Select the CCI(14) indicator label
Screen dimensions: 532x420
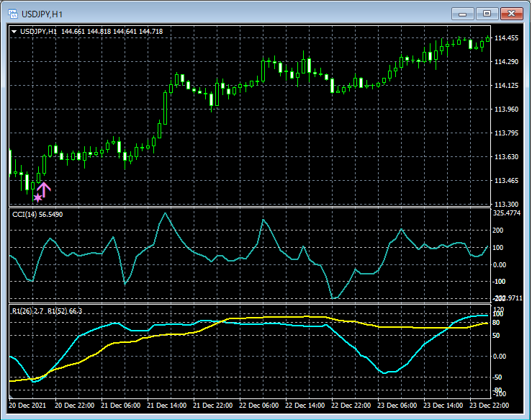point(37,214)
